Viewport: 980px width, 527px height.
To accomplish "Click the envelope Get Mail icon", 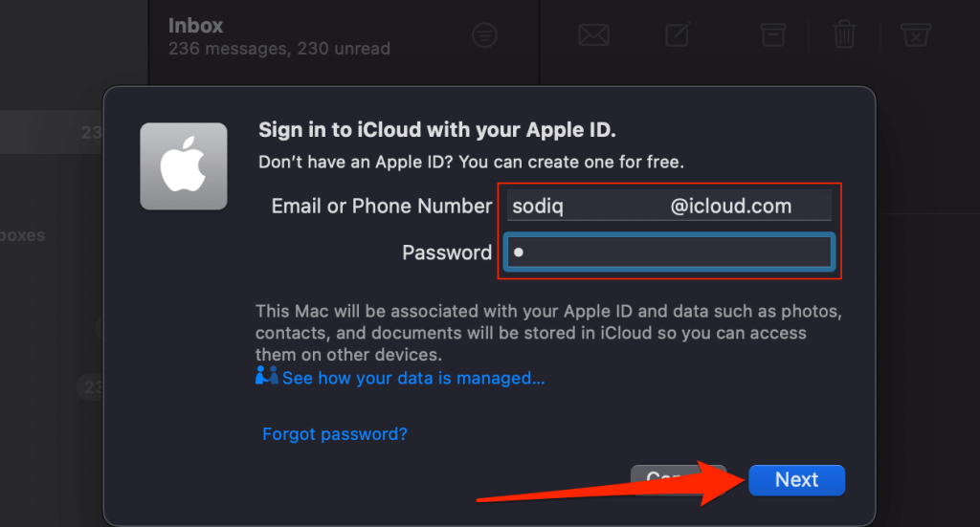I will (593, 34).
